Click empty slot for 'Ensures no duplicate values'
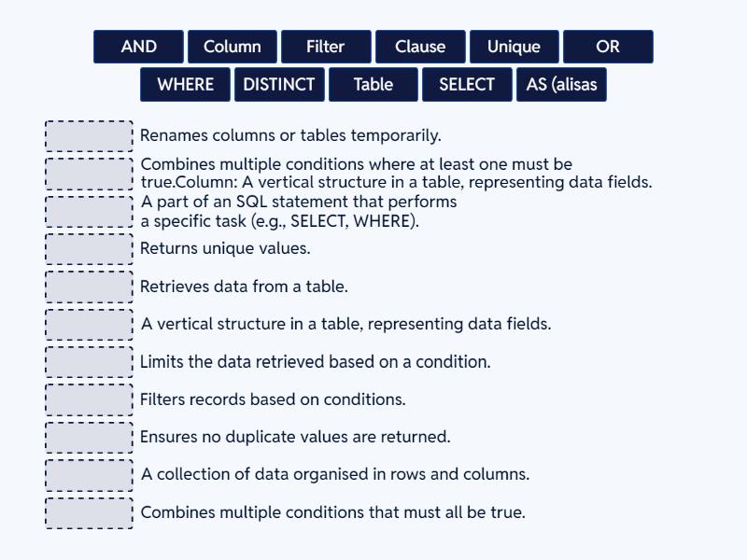 pyautogui.click(x=90, y=437)
